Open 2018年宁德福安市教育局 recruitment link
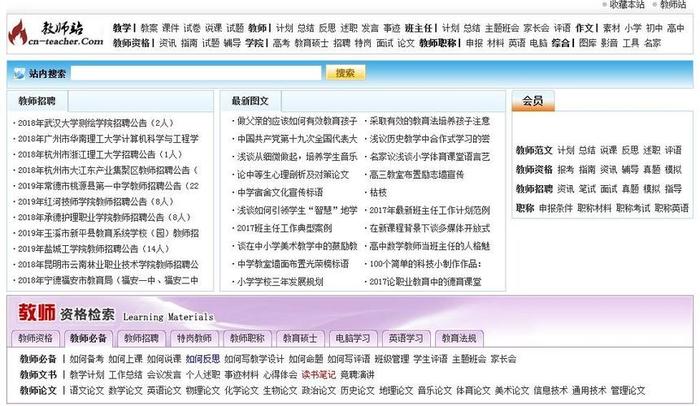This screenshot has width=700, height=406. 108,280
